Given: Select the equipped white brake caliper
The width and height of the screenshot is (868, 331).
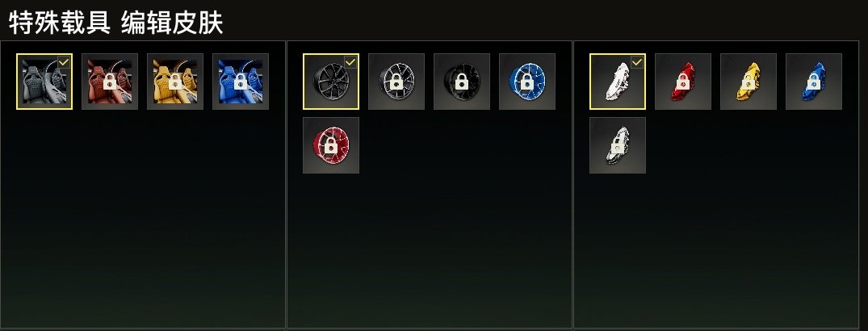Looking at the screenshot, I should [x=618, y=82].
